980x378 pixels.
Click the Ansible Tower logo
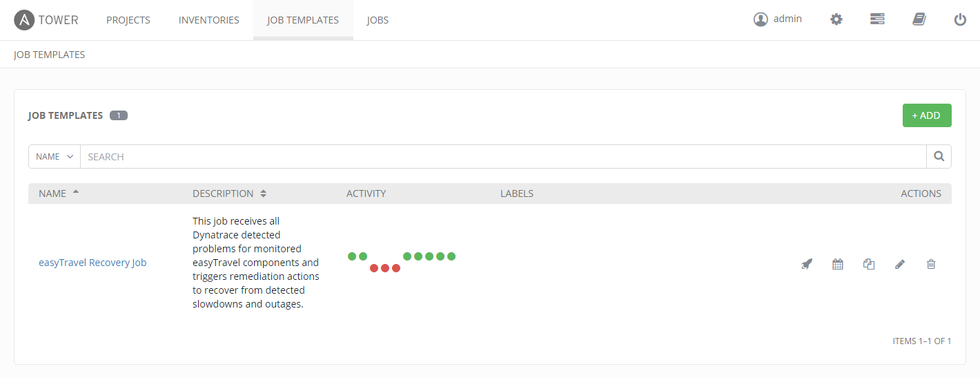[46, 20]
